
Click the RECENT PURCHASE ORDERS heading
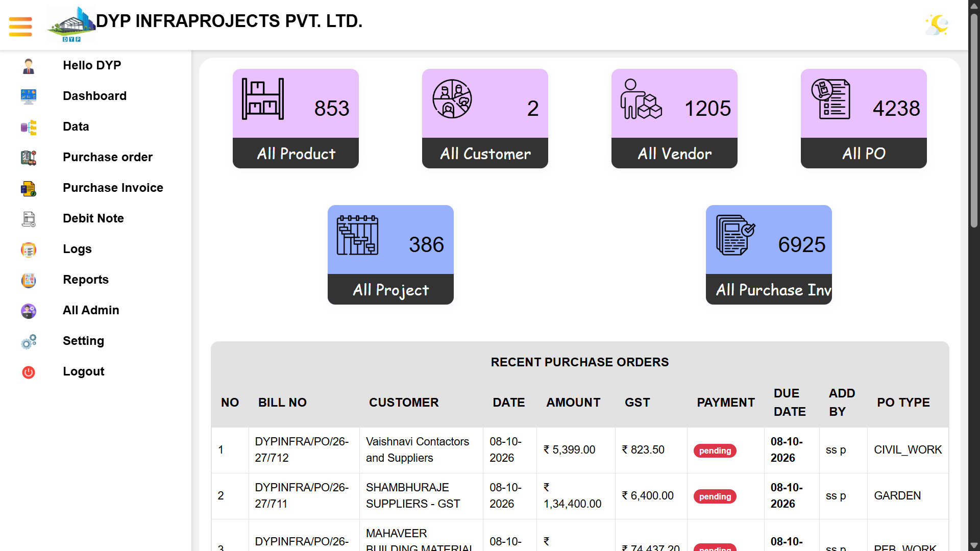click(580, 362)
